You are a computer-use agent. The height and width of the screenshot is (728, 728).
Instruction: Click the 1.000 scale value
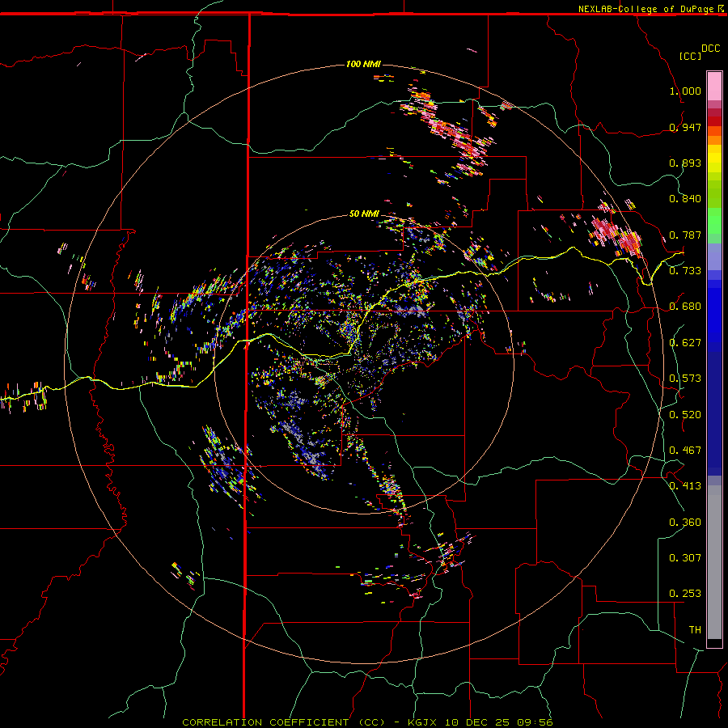[x=685, y=91]
